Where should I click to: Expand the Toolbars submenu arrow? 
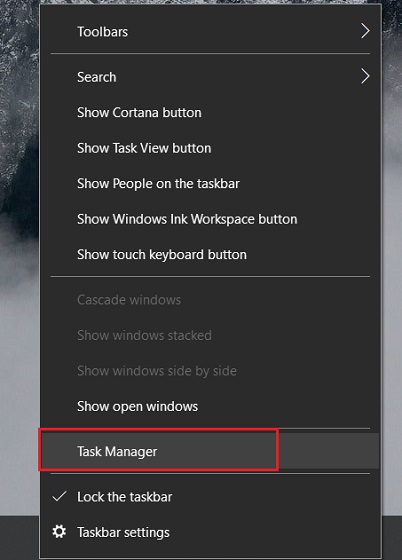[x=365, y=31]
